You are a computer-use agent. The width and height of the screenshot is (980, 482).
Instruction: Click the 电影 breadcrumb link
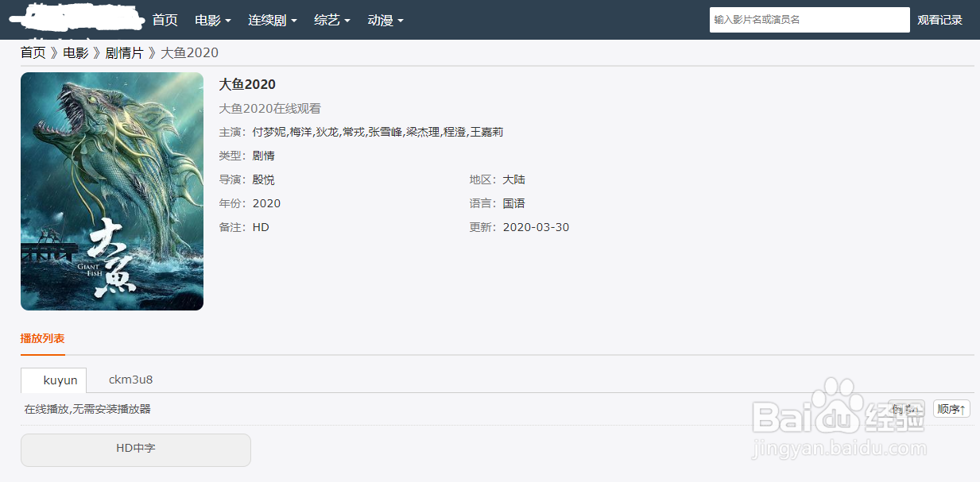(76, 52)
